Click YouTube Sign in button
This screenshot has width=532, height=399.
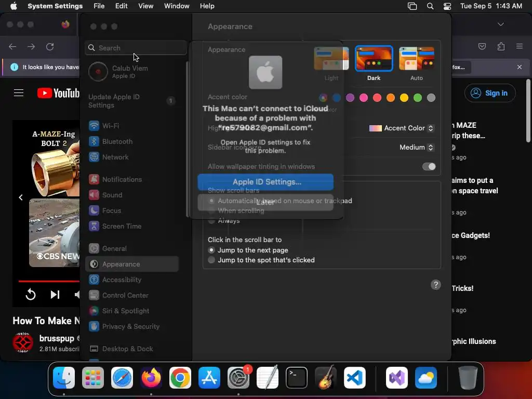[490, 93]
